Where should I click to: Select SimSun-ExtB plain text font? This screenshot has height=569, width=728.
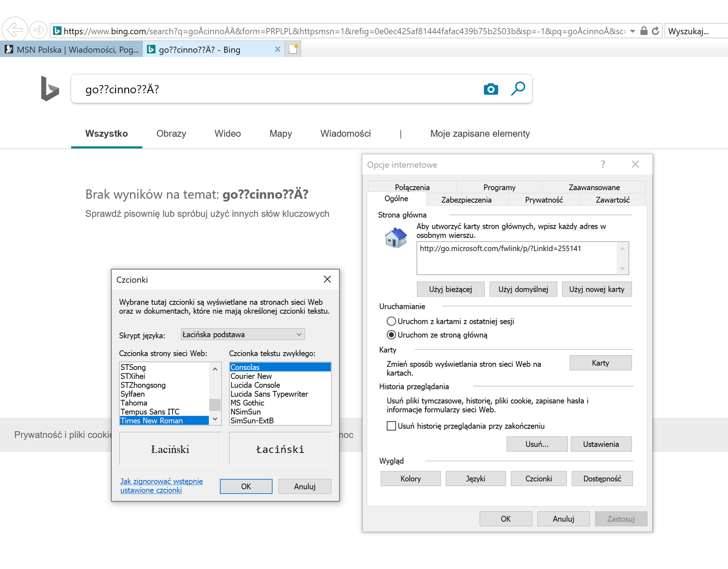coord(280,421)
